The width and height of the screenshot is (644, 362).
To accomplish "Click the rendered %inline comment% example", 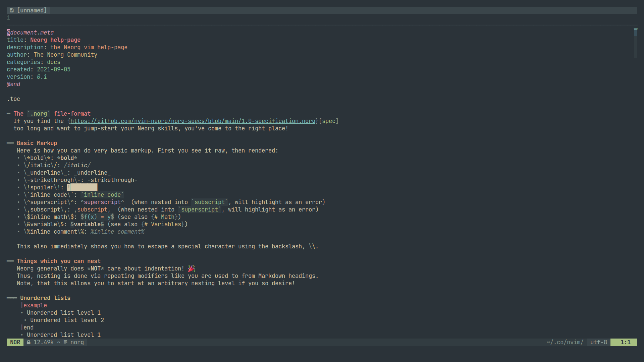I will pyautogui.click(x=117, y=232).
